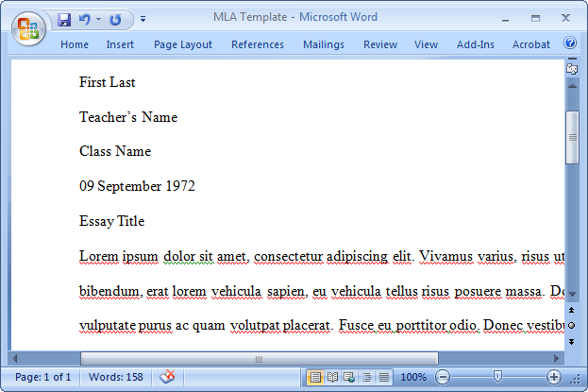
Task: Open the Insert ribbon tab
Action: [120, 44]
